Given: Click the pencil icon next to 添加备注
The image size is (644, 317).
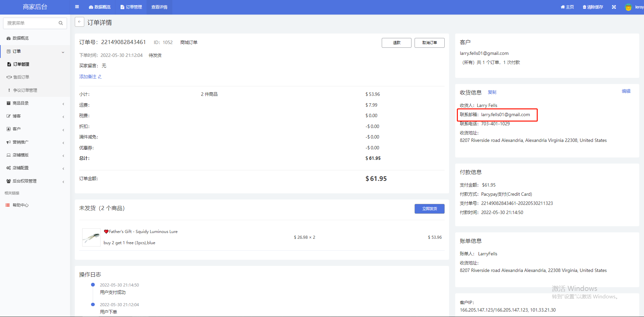Looking at the screenshot, I should click(x=100, y=77).
